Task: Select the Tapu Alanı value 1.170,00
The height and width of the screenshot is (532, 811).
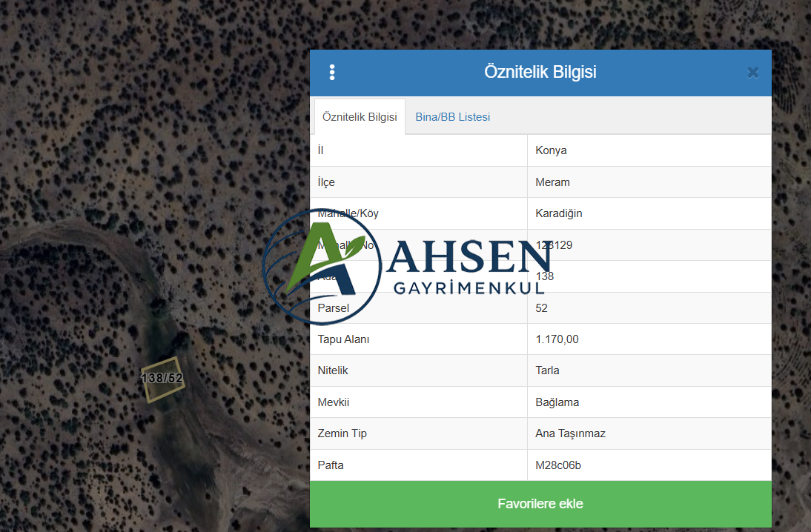Action: tap(557, 339)
